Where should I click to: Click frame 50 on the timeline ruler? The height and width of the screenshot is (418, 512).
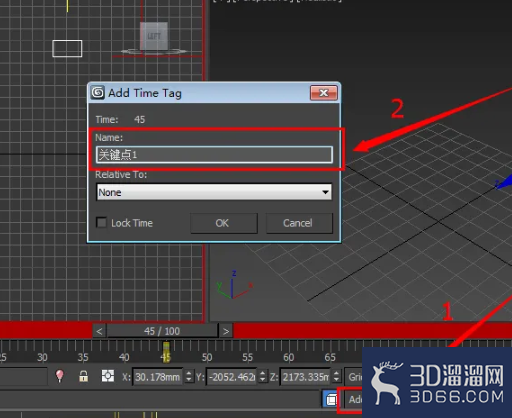point(207,358)
